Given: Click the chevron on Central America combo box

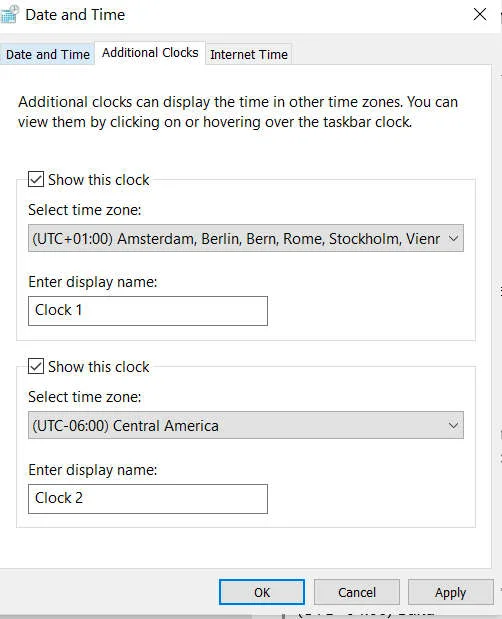Looking at the screenshot, I should coord(453,426).
